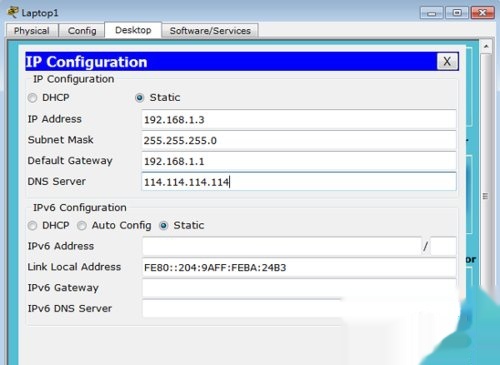
Task: Maximize the Laptop1 window
Action: (x=457, y=13)
